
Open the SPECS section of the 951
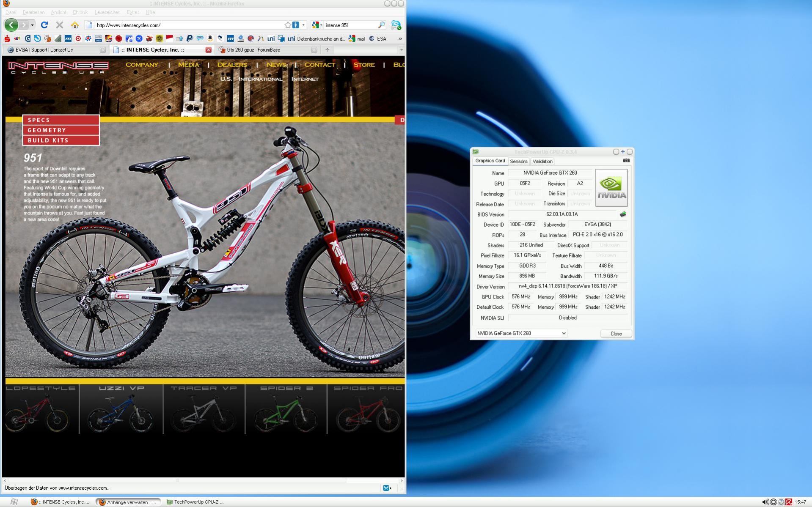(x=61, y=120)
